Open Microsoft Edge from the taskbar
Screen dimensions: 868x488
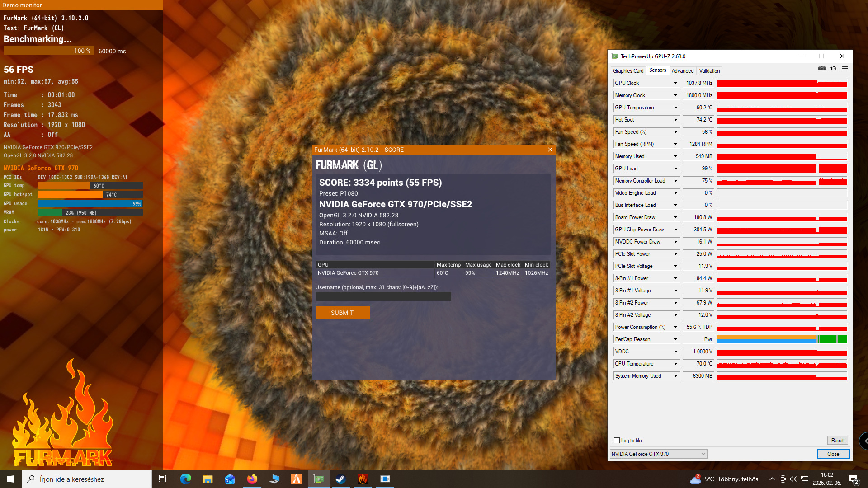(x=185, y=479)
